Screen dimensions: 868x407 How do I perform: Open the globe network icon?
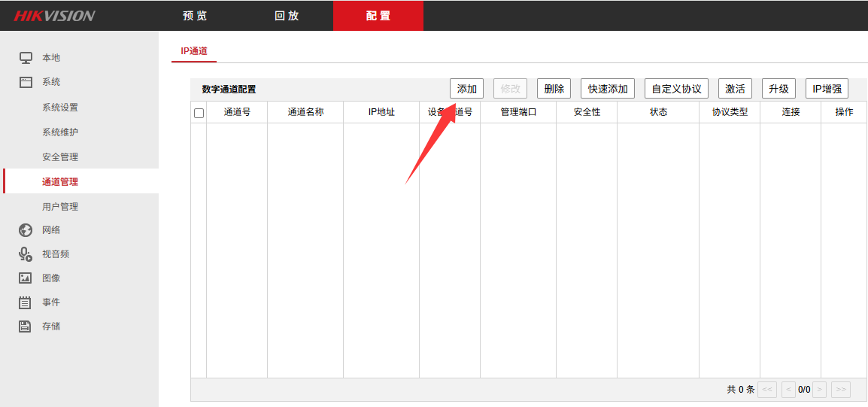26,230
